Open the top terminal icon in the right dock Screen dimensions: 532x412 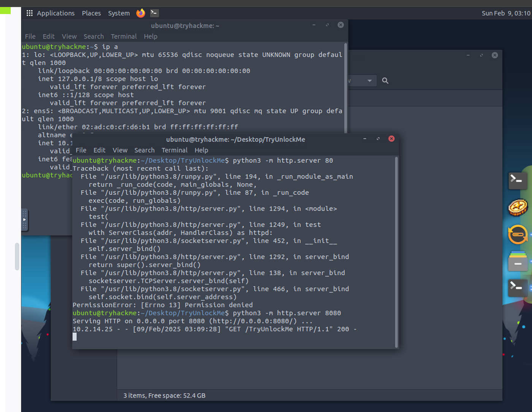518,180
